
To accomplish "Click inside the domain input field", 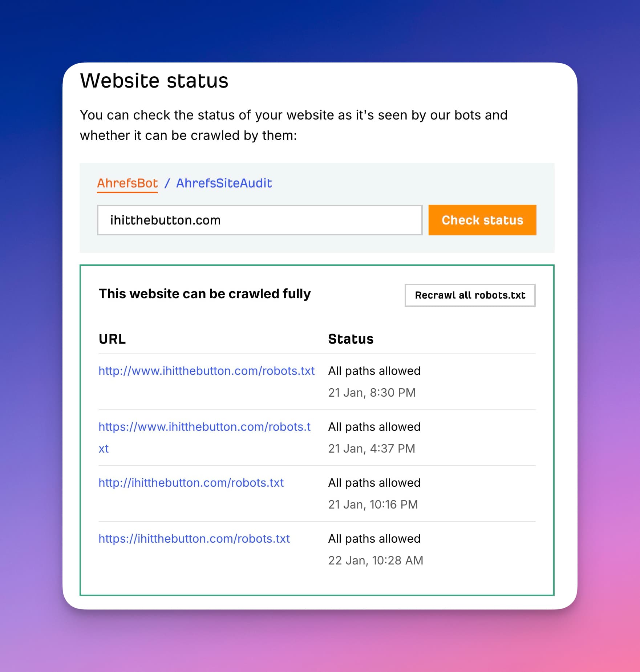I will point(259,220).
